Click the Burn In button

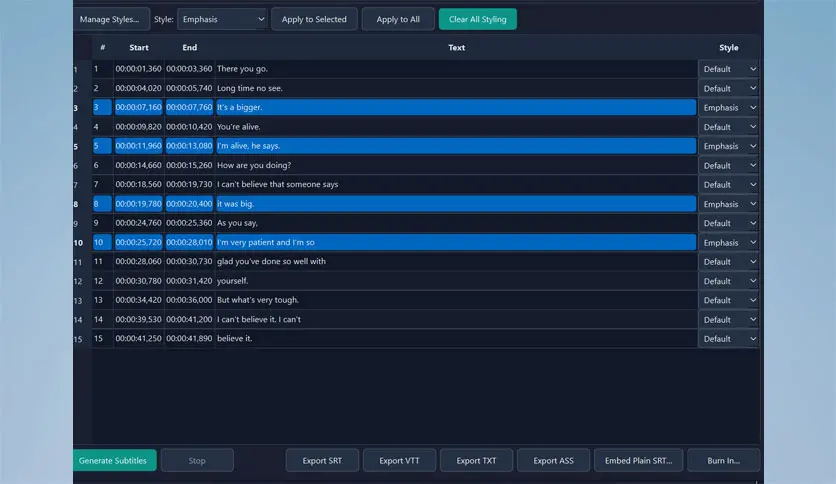pos(724,461)
